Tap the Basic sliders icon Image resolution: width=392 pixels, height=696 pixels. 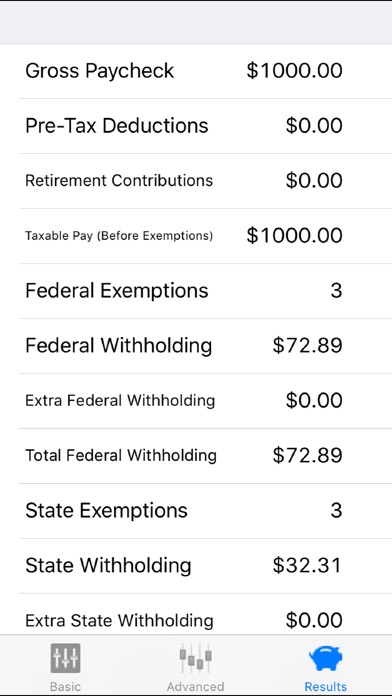65,657
